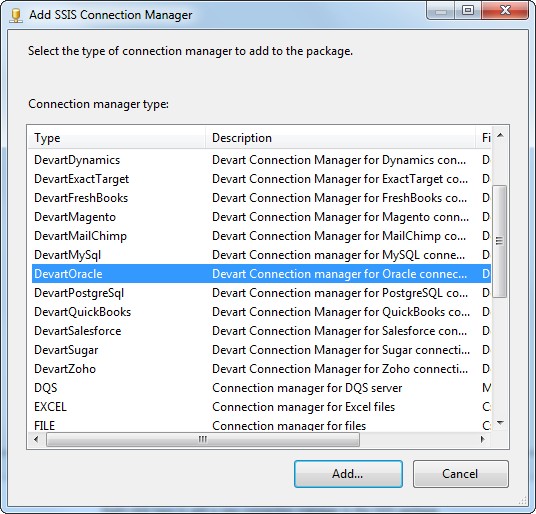Click the Cancel button
The height and width of the screenshot is (514, 536).
(x=460, y=474)
